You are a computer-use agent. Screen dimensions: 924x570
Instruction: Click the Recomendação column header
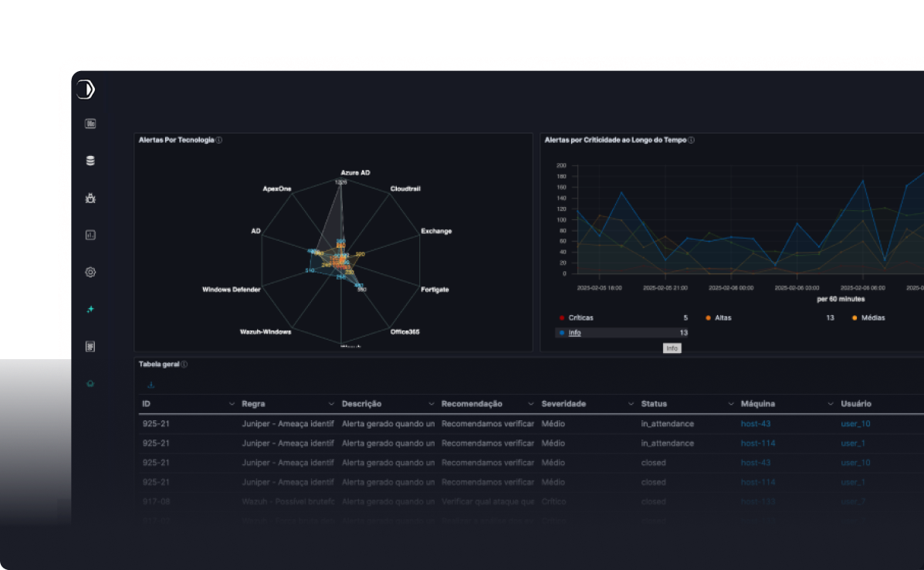[472, 404]
